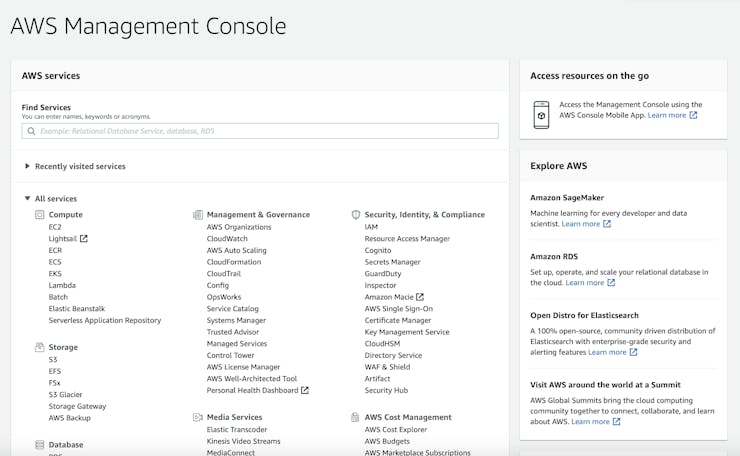Open the EKS service
The height and width of the screenshot is (456, 740).
click(55, 274)
